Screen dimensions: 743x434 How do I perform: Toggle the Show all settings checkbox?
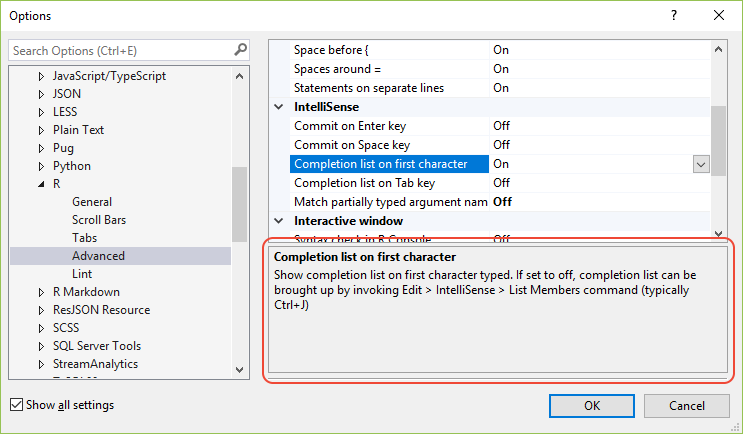[x=16, y=405]
